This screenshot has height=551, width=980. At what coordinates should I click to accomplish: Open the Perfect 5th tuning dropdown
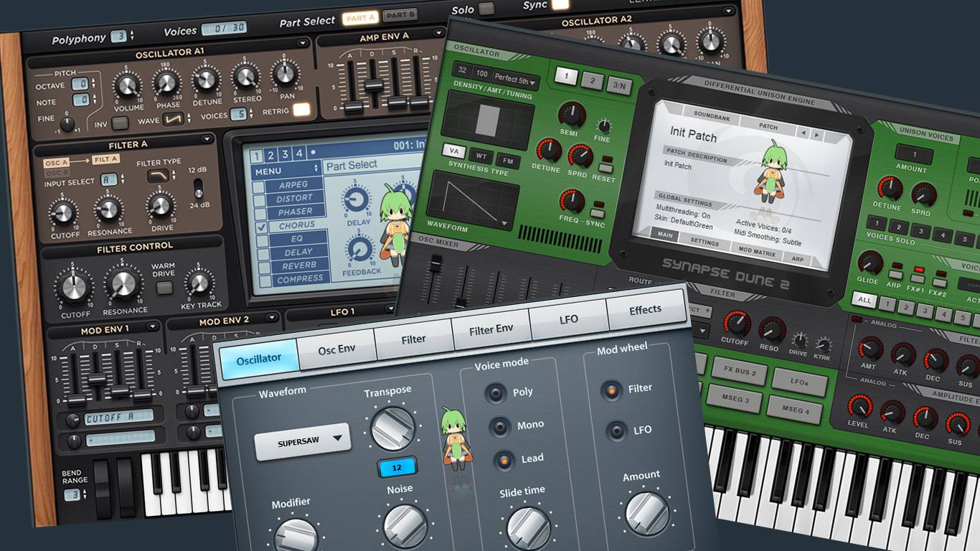[515, 80]
